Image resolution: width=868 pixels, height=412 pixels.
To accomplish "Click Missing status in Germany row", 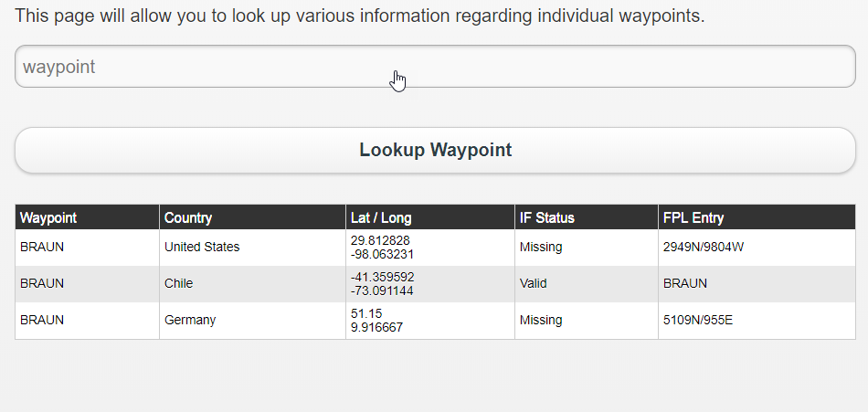I will 541,320.
